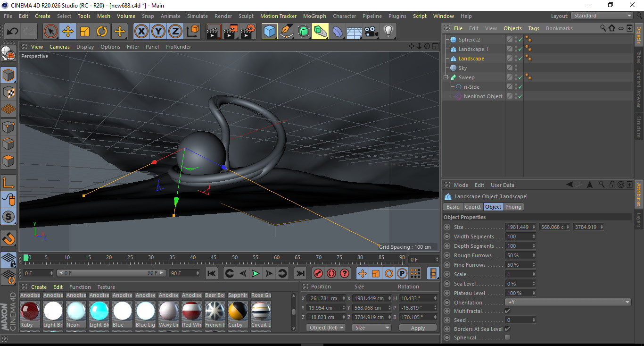Play the animation forwards
The image size is (644, 346).
[x=256, y=273]
